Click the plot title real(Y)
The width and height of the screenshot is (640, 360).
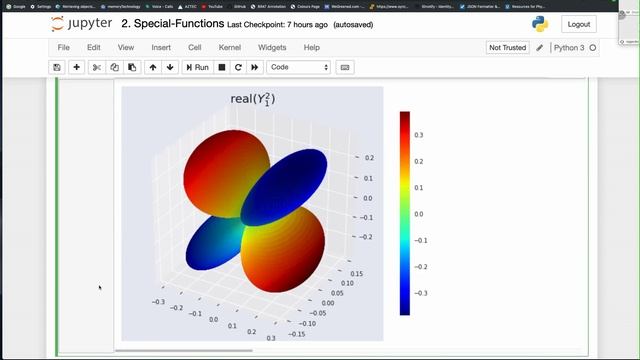pos(253,99)
